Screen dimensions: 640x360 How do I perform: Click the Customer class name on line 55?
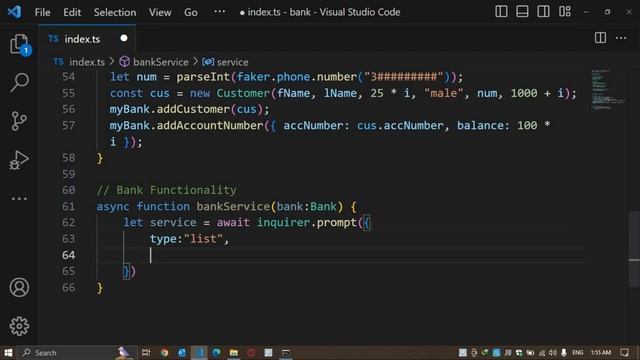pyautogui.click(x=243, y=93)
